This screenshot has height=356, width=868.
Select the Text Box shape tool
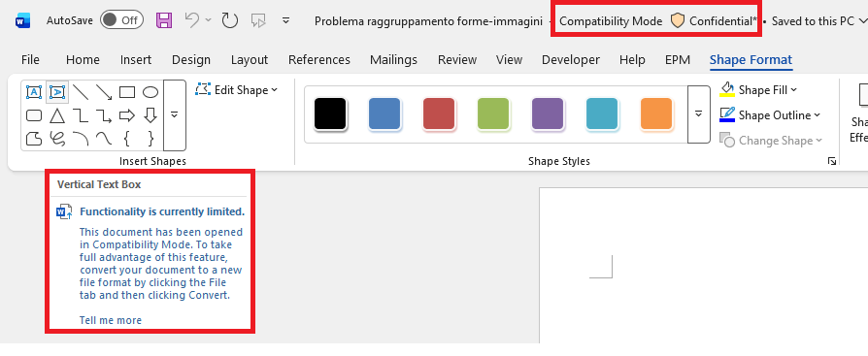[x=34, y=92]
